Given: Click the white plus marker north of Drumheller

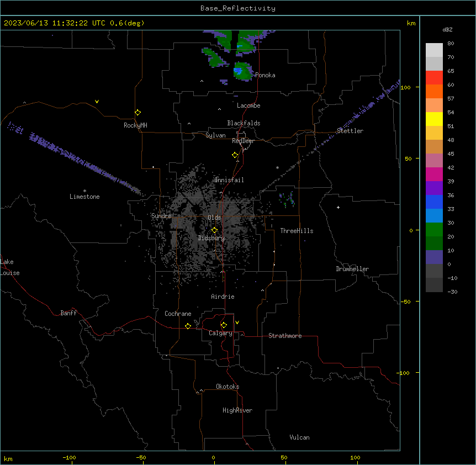Looking at the screenshot, I should tap(338, 207).
